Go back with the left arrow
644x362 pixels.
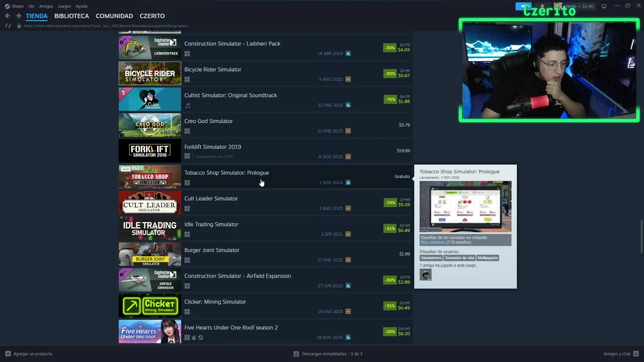coord(8,16)
